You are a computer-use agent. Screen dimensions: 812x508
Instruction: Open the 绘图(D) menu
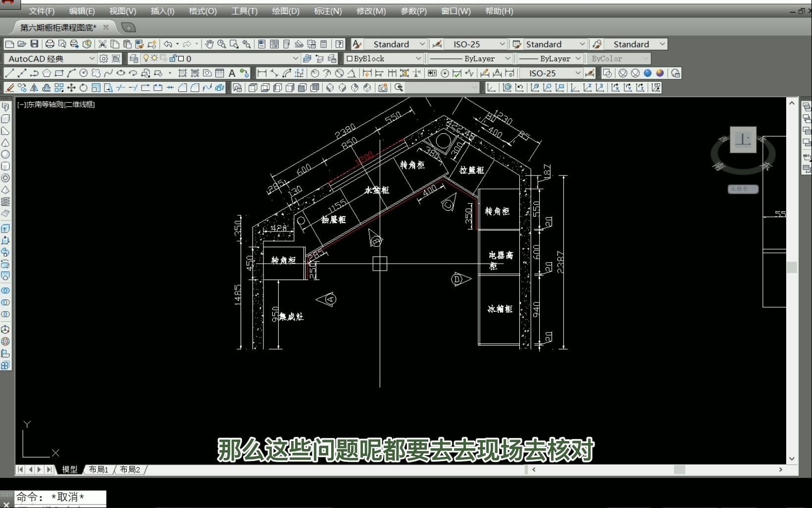pyautogui.click(x=286, y=11)
